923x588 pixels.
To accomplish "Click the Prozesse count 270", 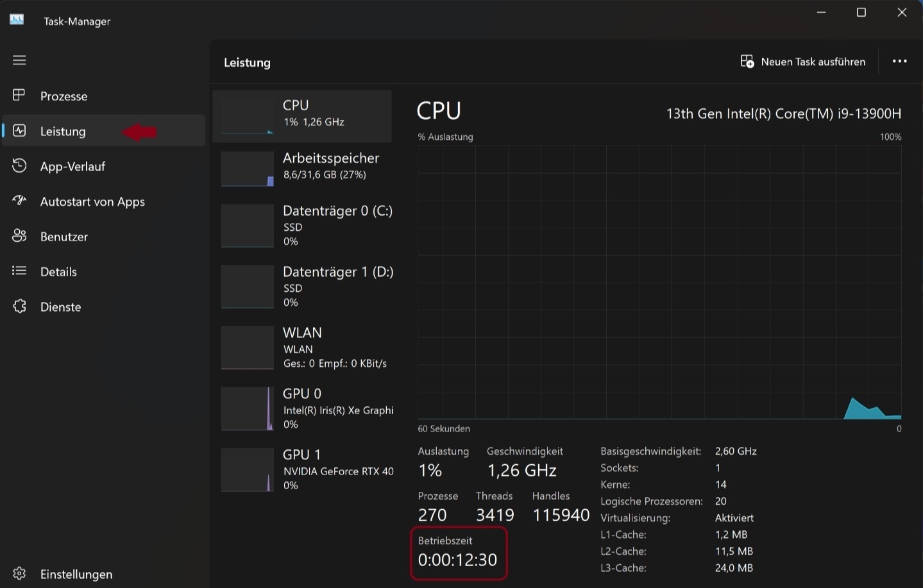I will [x=432, y=515].
